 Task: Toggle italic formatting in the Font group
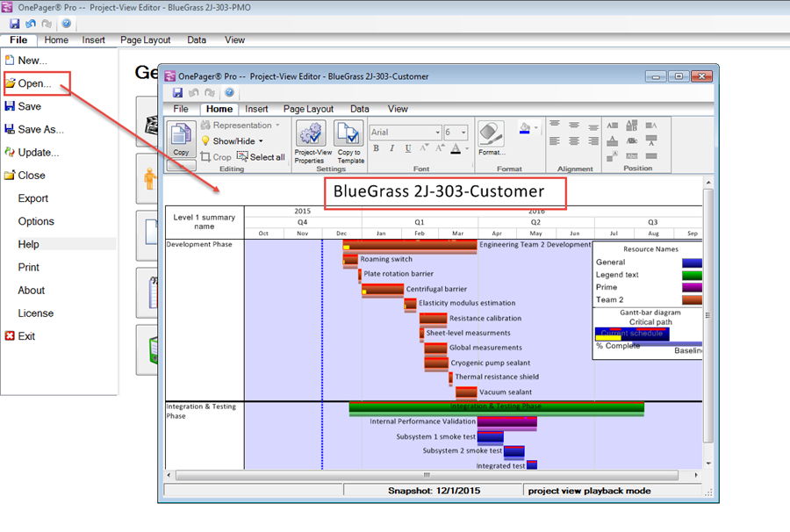[x=391, y=147]
